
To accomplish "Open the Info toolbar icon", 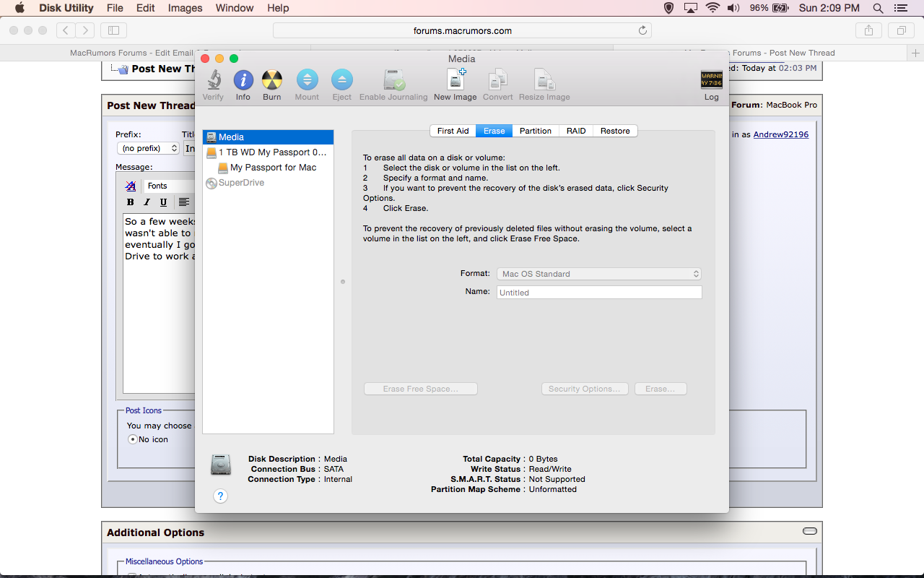I will pyautogui.click(x=243, y=80).
